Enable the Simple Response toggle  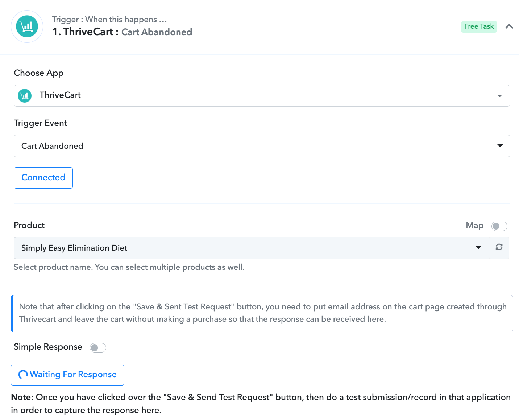point(98,348)
